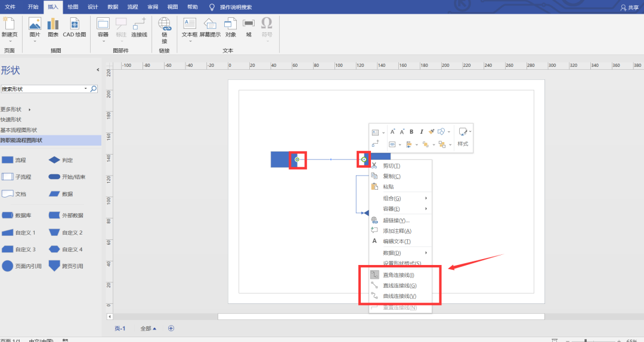Click the 搜索形状 search input field
Image resolution: width=644 pixels, height=342 pixels.
pos(42,89)
